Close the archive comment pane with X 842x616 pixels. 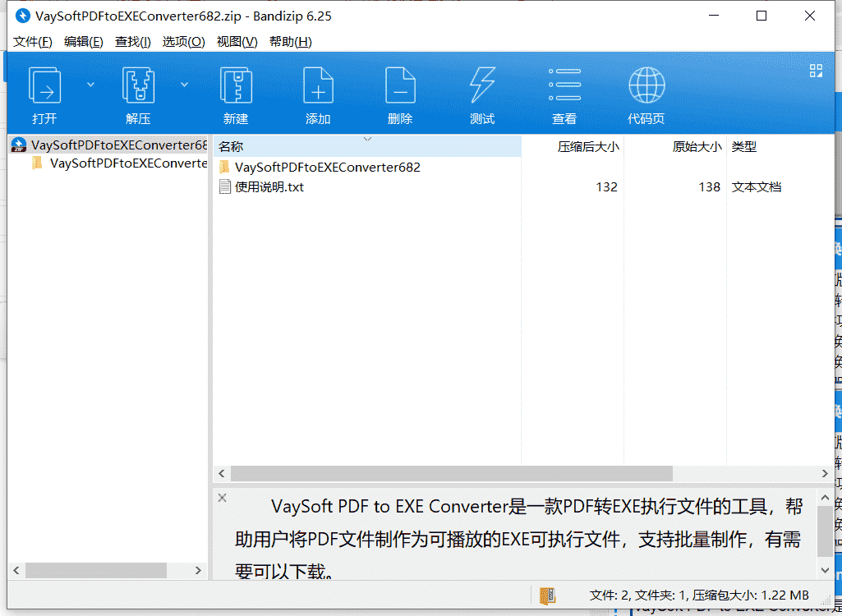point(223,497)
